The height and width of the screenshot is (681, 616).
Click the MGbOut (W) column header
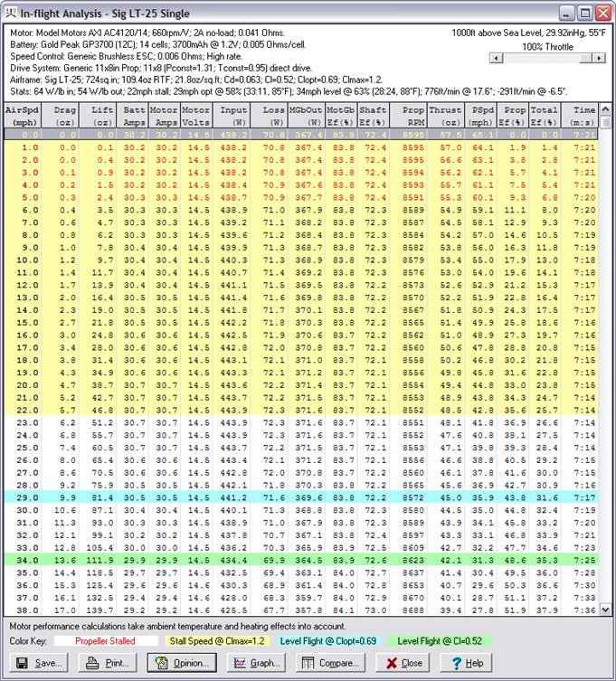point(307,116)
